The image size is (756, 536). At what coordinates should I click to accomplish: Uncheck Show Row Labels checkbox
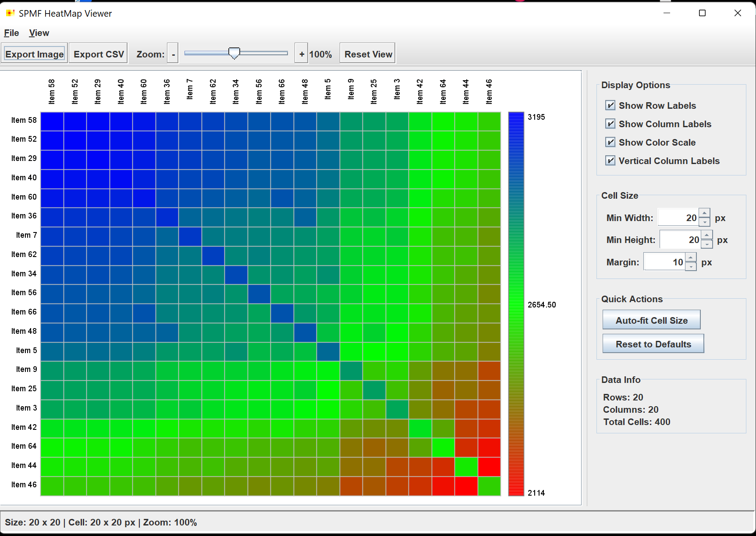tap(610, 105)
